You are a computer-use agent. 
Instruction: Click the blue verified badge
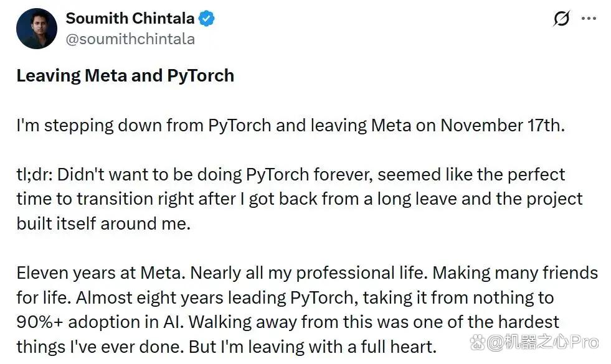click(x=207, y=18)
